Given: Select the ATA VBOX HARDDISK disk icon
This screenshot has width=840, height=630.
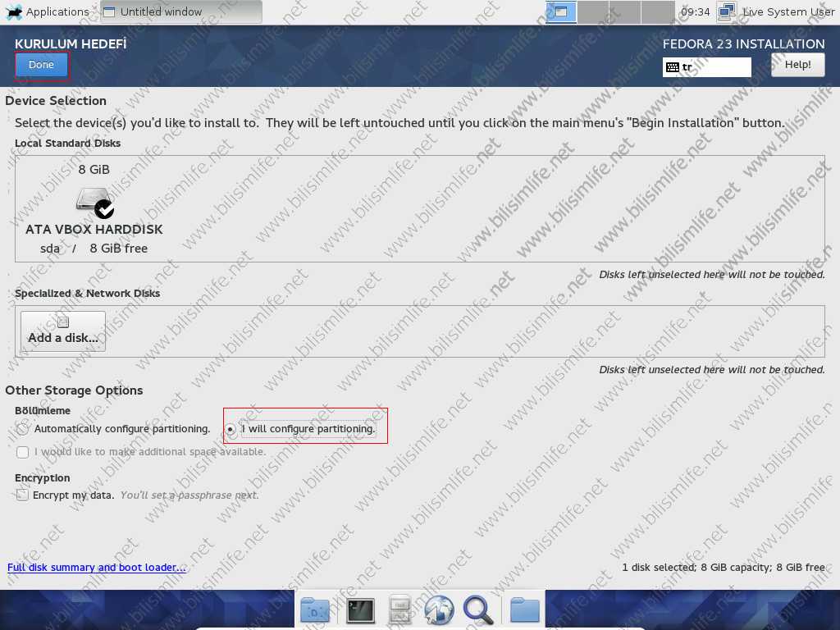Looking at the screenshot, I should pos(95,203).
